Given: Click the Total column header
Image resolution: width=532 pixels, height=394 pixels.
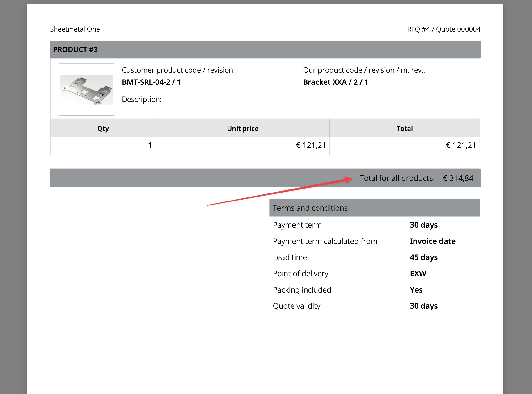Looking at the screenshot, I should [x=404, y=129].
